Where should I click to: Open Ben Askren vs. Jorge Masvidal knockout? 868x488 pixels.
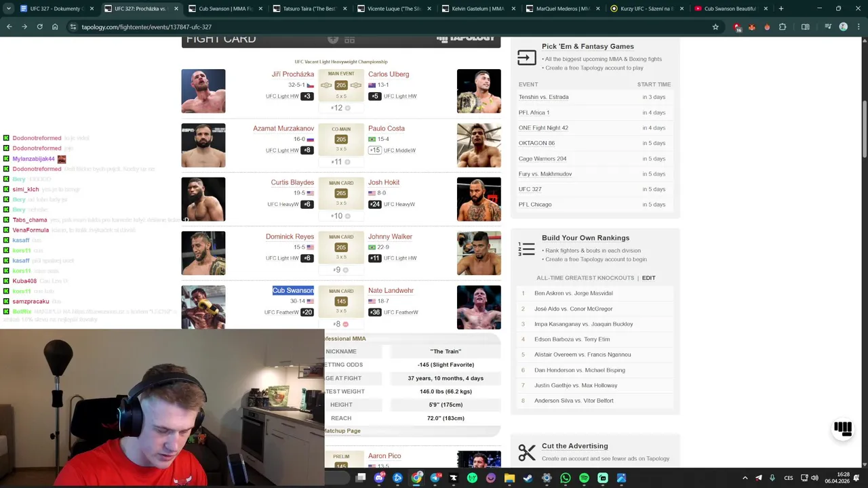tap(574, 293)
